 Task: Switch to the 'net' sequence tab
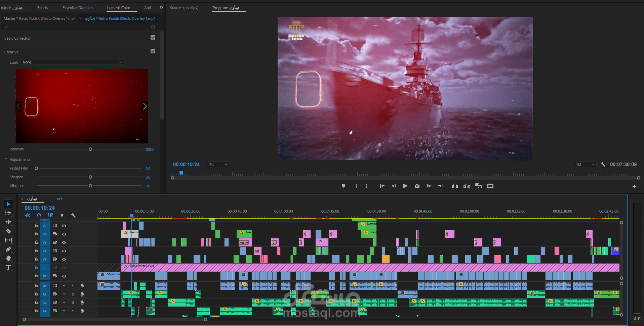60,199
